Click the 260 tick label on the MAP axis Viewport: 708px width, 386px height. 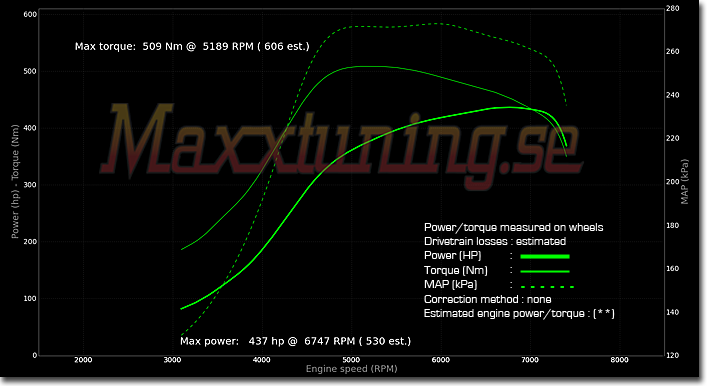pyautogui.click(x=673, y=51)
